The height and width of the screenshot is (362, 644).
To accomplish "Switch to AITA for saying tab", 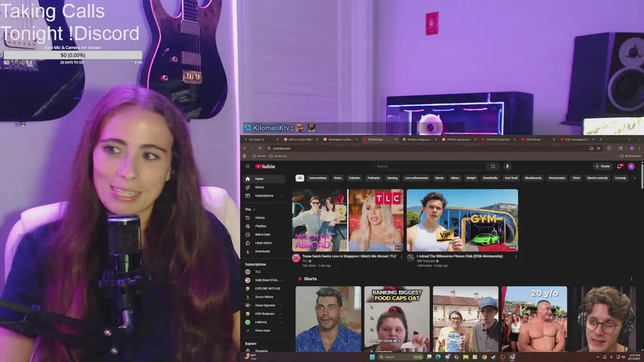I will click(x=458, y=139).
